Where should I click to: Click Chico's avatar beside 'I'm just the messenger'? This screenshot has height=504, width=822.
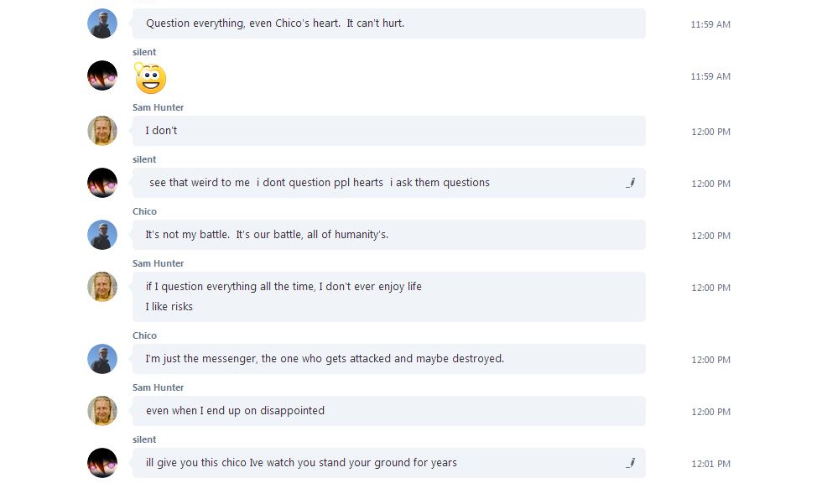tap(102, 359)
